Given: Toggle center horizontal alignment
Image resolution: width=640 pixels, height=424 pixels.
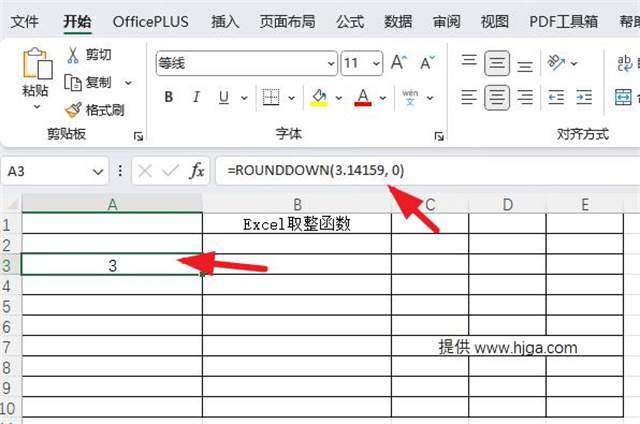Looking at the screenshot, I should coord(497,98).
